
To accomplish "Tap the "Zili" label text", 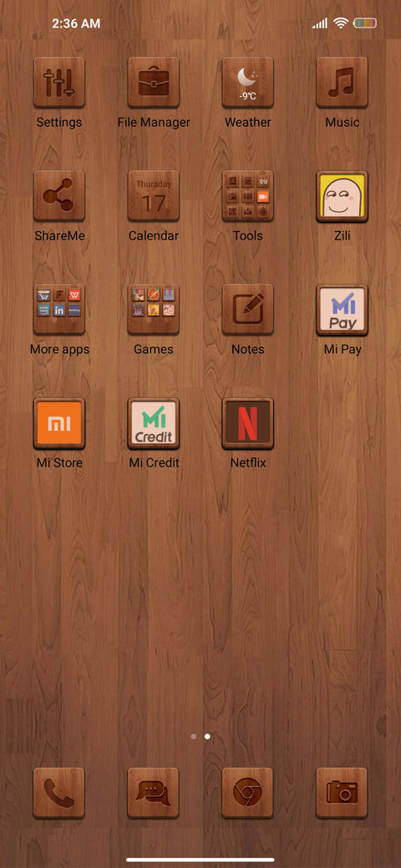I will (x=342, y=236).
